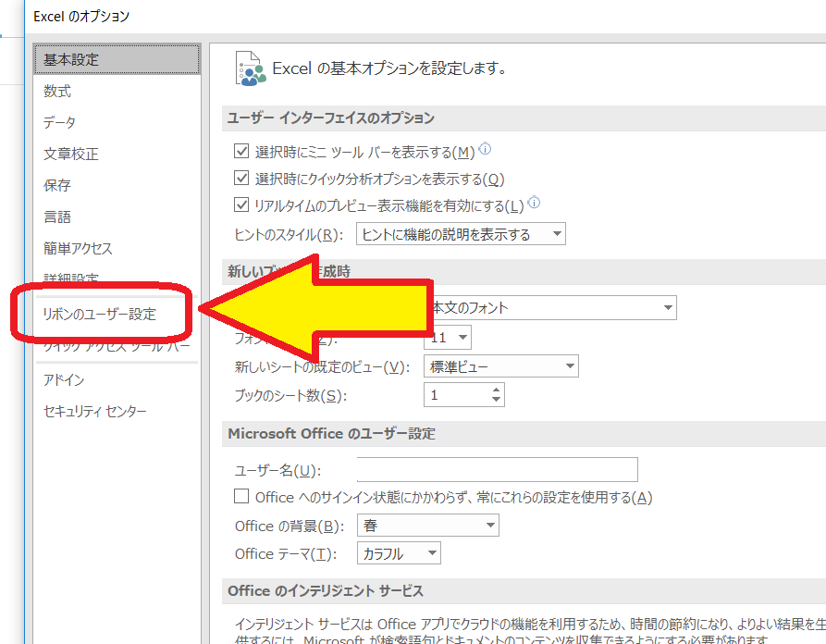Toggle 選択時にクイック分析オプションを表示する checkbox
Image resolution: width=826 pixels, height=644 pixels.
point(241,179)
